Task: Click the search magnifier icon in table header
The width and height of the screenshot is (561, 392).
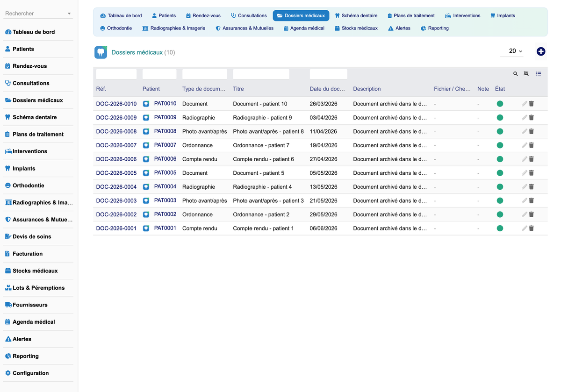Action: coord(516,74)
